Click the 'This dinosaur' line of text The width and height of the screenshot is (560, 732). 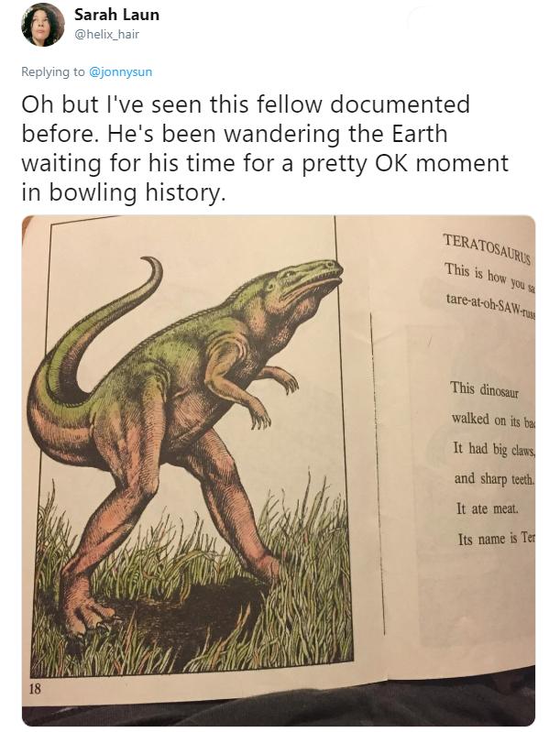tap(484, 389)
